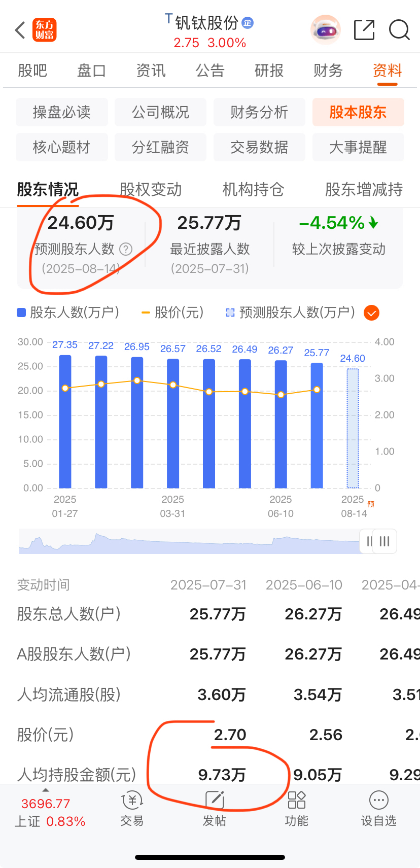
Task: Tap the -4.54% change value
Action: click(x=338, y=223)
